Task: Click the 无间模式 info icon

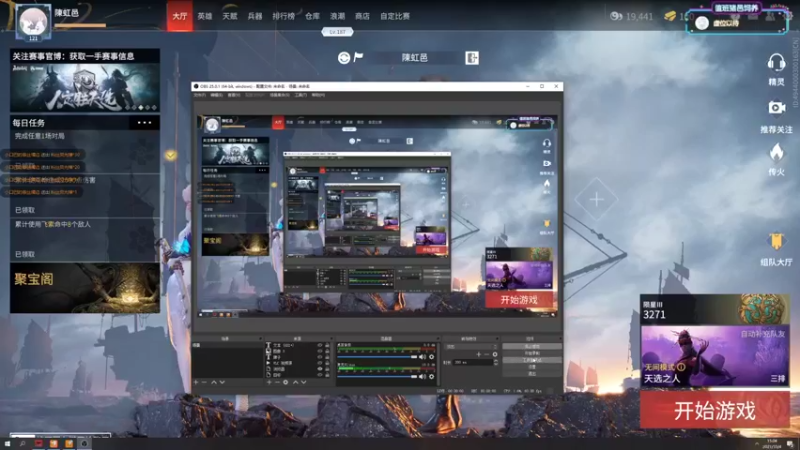Action: (x=681, y=367)
